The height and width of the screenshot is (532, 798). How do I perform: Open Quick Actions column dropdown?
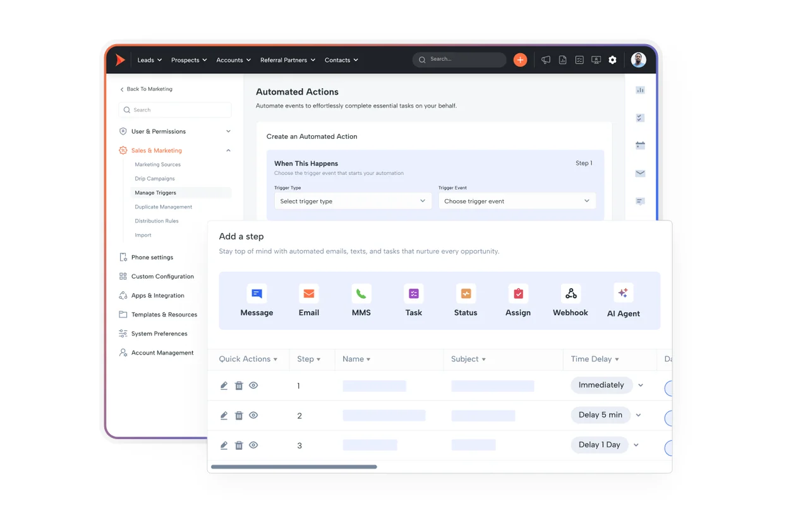click(248, 359)
